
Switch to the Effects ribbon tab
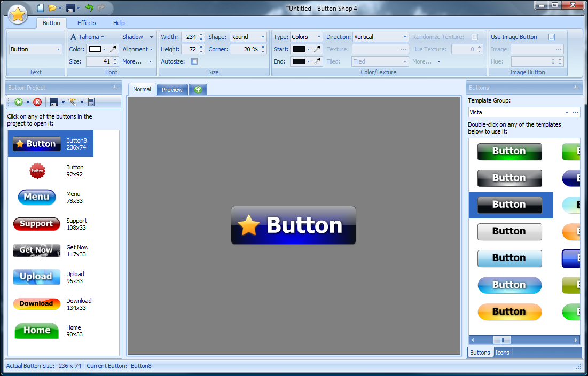[86, 23]
